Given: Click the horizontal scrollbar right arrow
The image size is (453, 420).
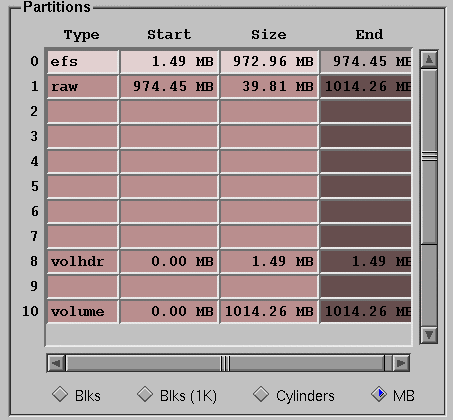Looking at the screenshot, I should (x=400, y=363).
